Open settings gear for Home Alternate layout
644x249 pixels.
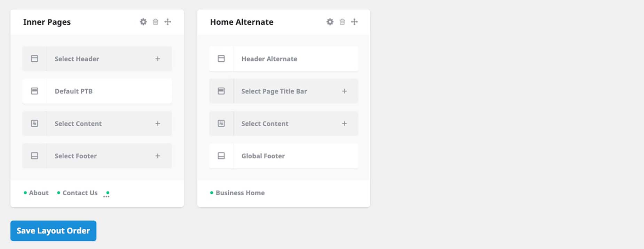click(x=330, y=22)
